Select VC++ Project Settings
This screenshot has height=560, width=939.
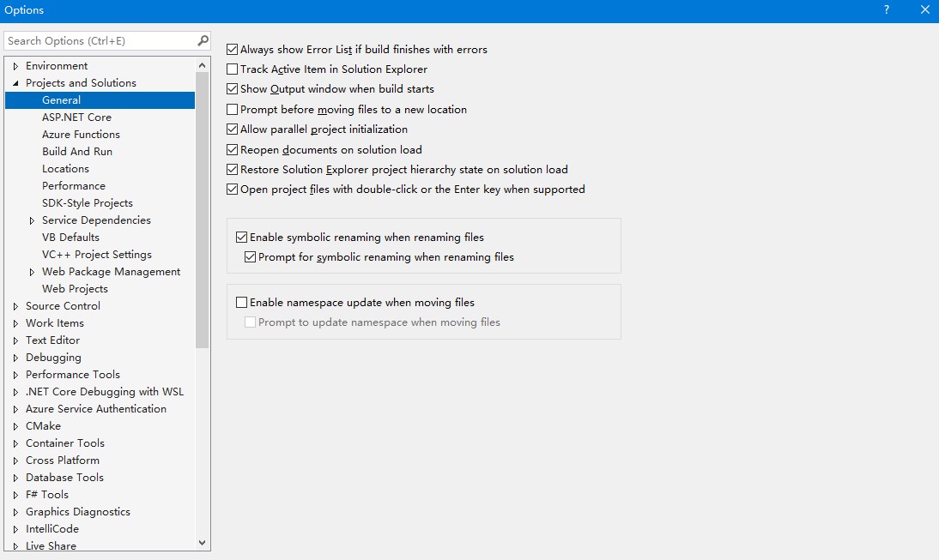coord(97,255)
